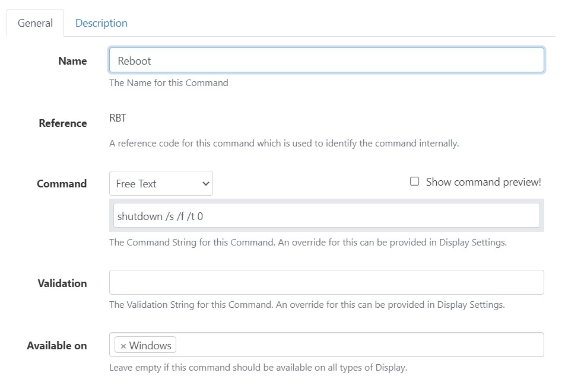Click the RBT reference code value
The width and height of the screenshot is (565, 392).
tap(118, 118)
